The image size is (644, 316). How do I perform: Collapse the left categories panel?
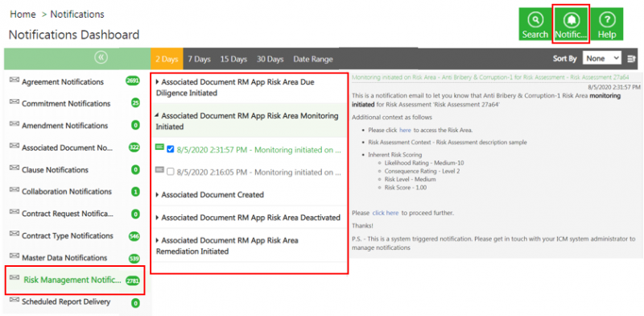coord(101,58)
